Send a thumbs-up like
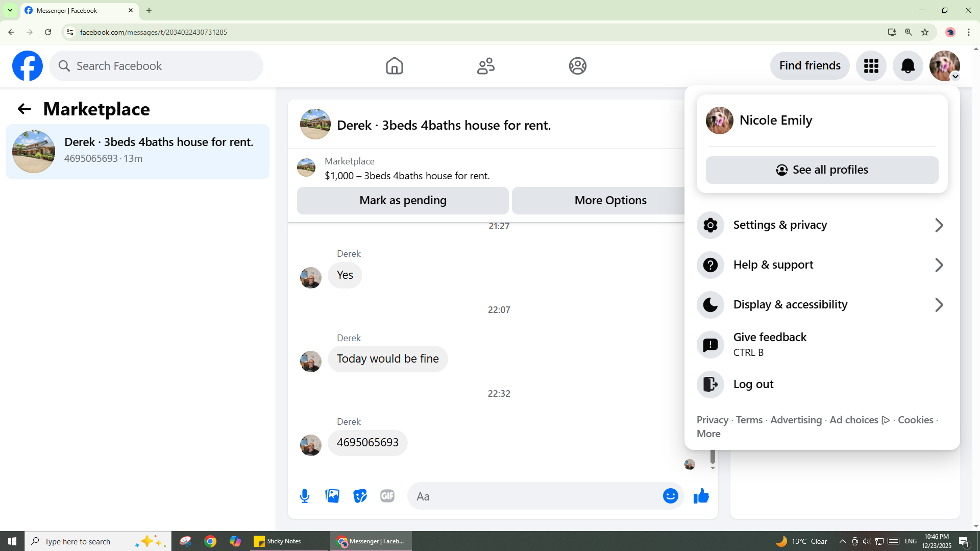Image resolution: width=980 pixels, height=551 pixels. coord(701,496)
